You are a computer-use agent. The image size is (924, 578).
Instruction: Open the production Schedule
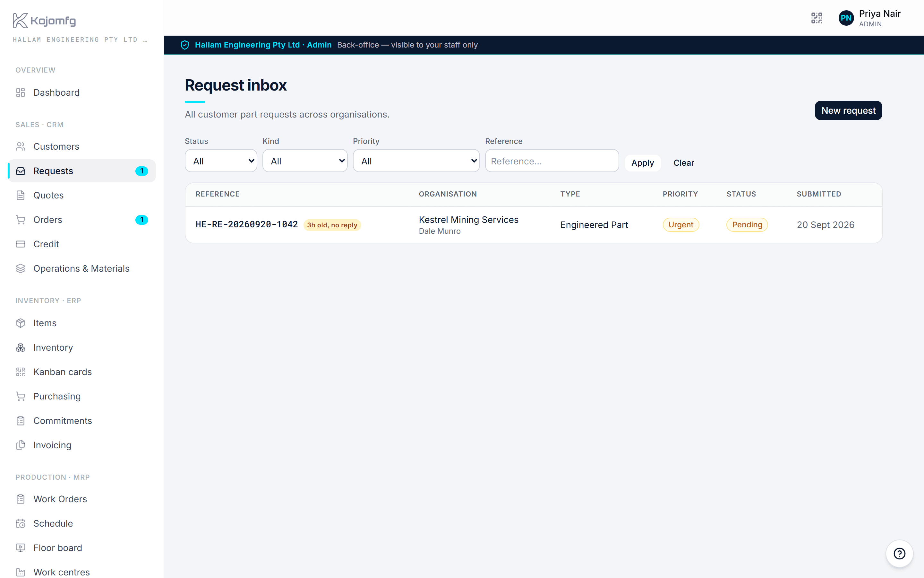point(82,523)
